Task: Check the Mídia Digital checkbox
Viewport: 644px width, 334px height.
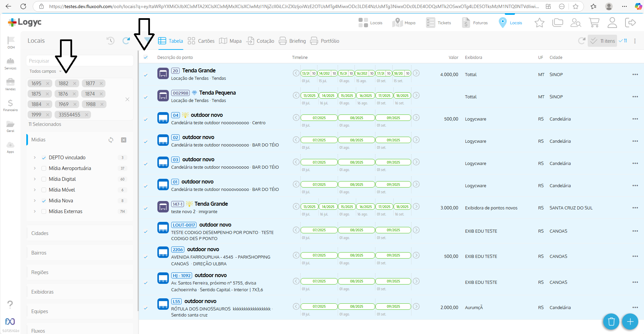Action: pos(44,179)
